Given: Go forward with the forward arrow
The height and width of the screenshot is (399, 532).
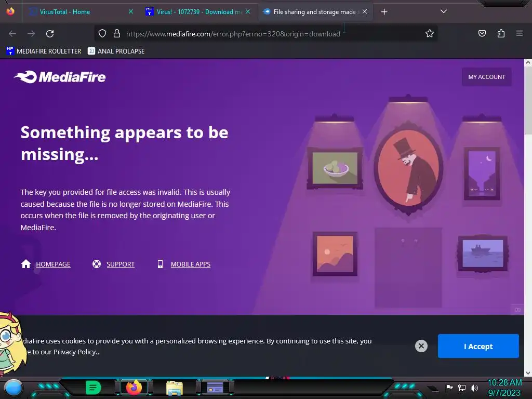Looking at the screenshot, I should pos(31,34).
